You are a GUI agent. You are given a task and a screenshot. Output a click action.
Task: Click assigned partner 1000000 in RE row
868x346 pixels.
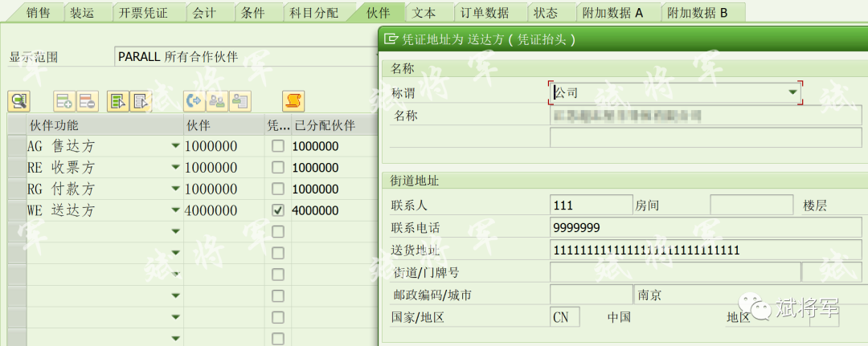(315, 168)
